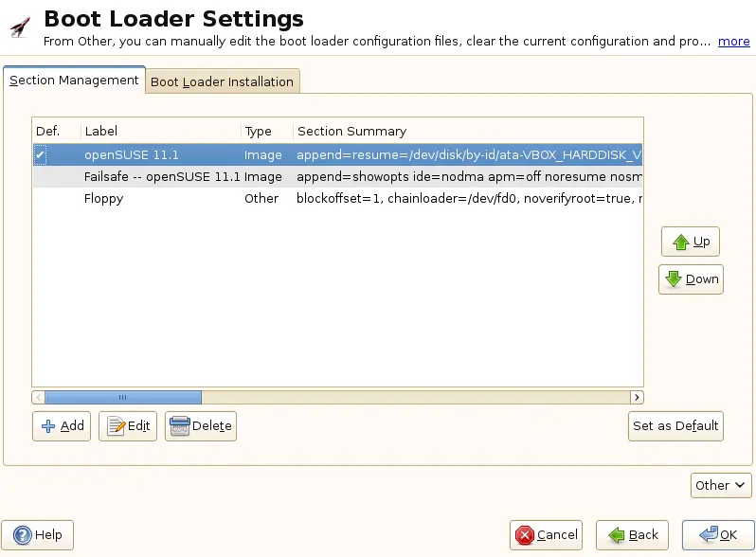
Task: Open the Other dropdown menu
Action: [721, 485]
